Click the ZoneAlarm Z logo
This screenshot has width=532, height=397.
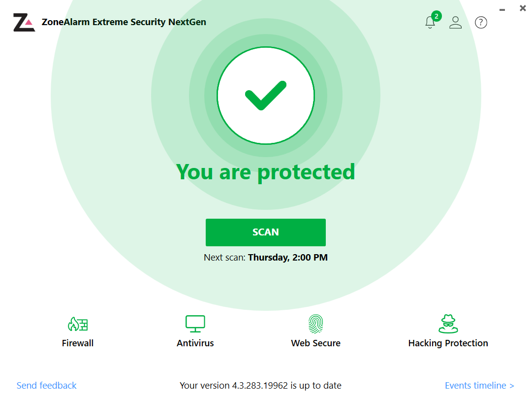tap(24, 23)
